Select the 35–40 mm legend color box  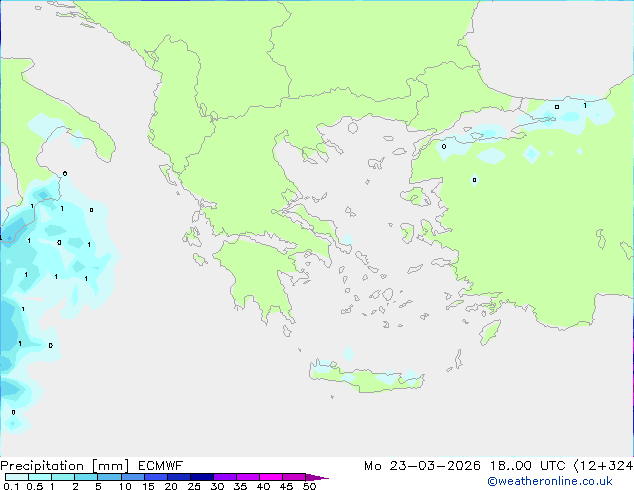pos(247,477)
